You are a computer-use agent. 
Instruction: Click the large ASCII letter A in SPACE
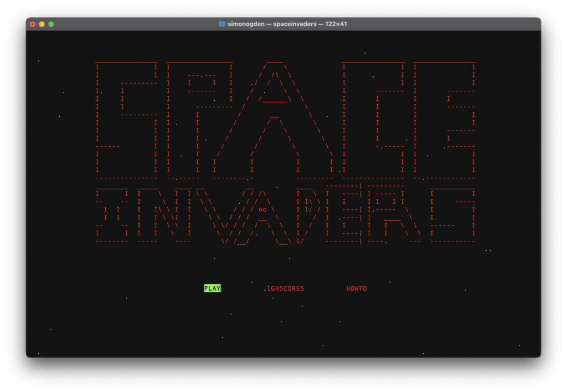click(x=275, y=120)
